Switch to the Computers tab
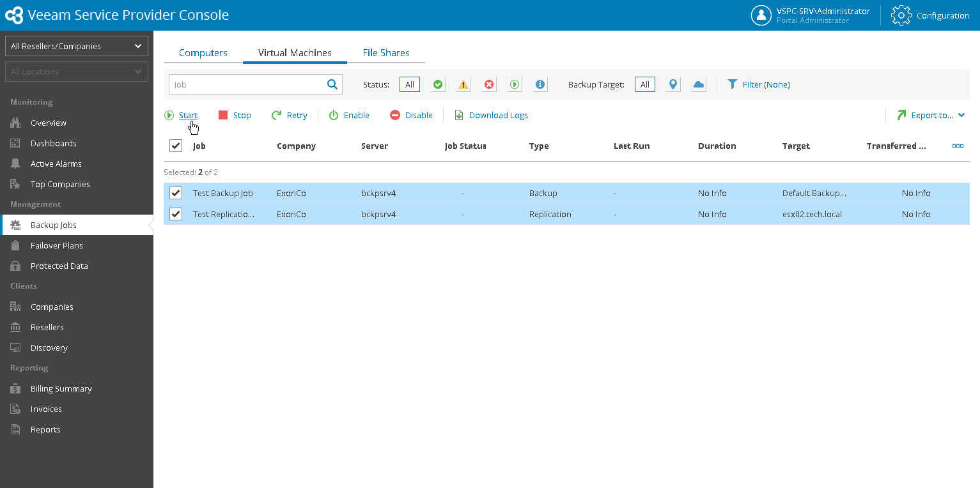Screen dimensions: 980x488 coord(203,53)
